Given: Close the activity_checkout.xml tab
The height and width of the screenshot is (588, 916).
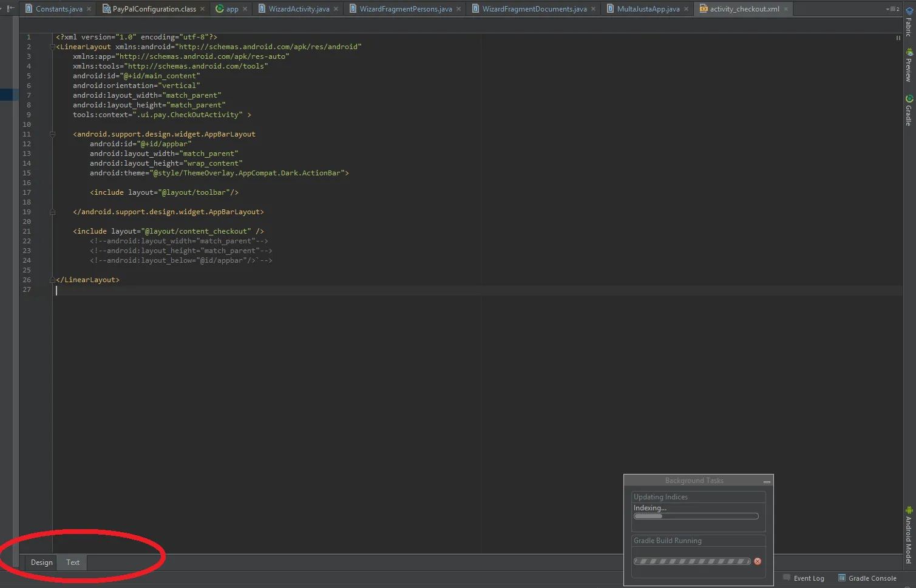Looking at the screenshot, I should pyautogui.click(x=786, y=9).
